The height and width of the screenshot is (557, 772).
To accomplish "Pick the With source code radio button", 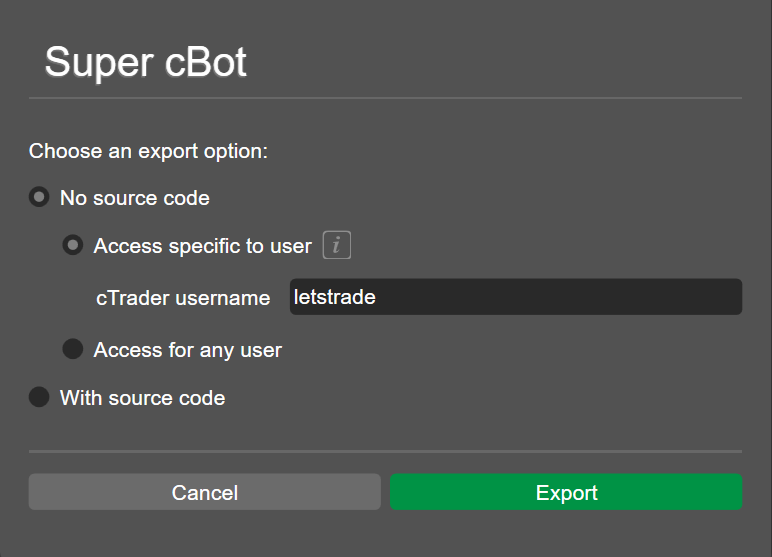I will click(x=39, y=397).
